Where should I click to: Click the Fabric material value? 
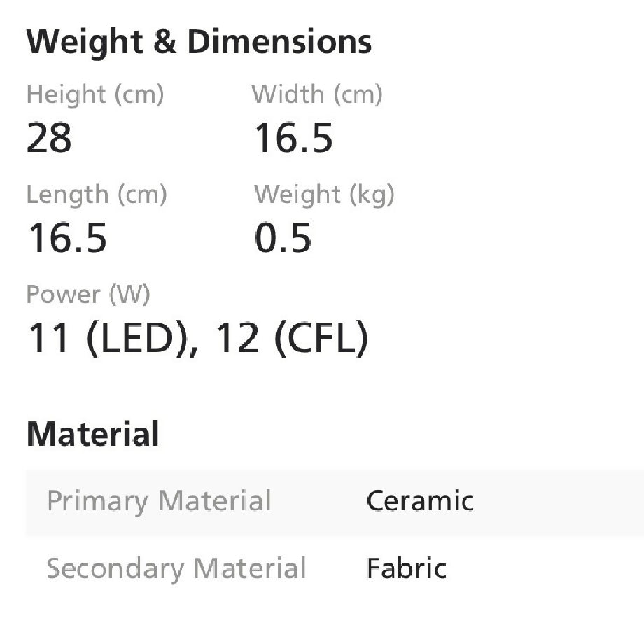(x=406, y=568)
